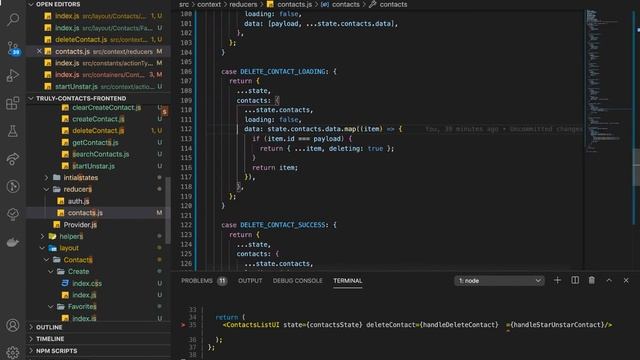Switch to the Problems tab

197,281
